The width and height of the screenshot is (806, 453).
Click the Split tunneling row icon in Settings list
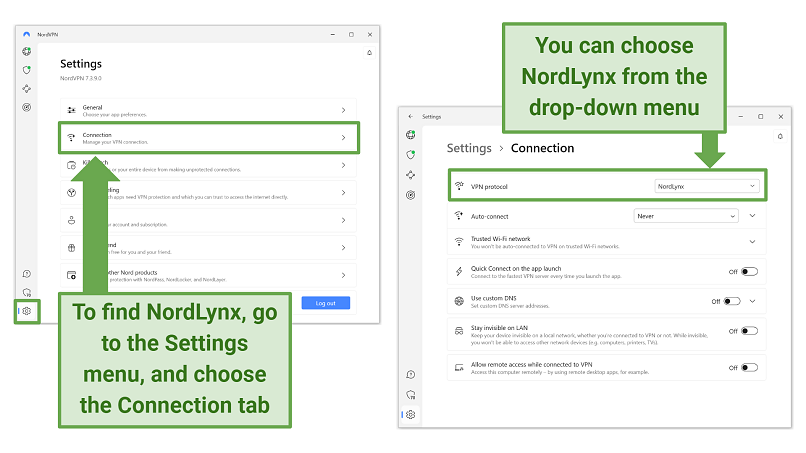[x=71, y=193]
